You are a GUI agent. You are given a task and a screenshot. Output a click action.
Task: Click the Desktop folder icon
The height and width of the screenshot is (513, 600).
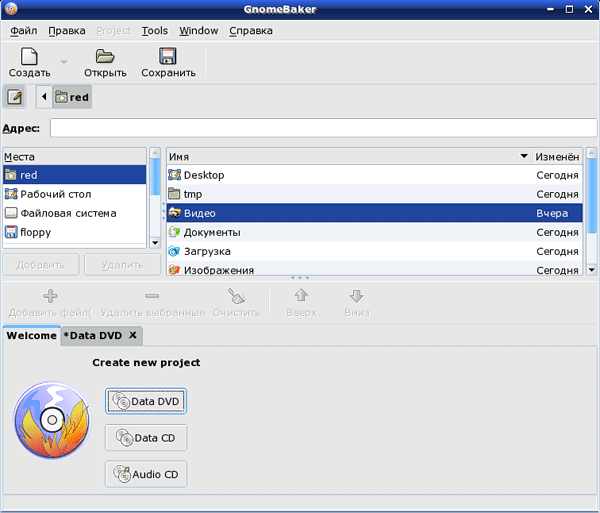pos(174,175)
